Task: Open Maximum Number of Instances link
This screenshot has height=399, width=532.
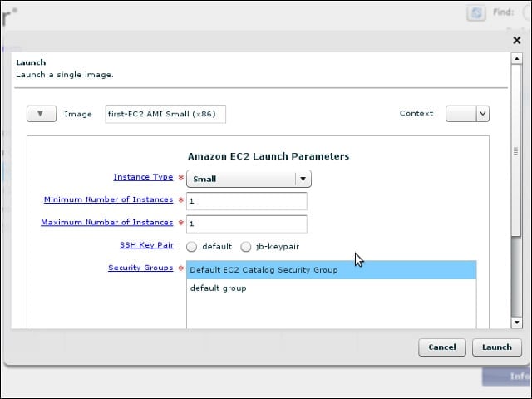Action: tap(107, 222)
